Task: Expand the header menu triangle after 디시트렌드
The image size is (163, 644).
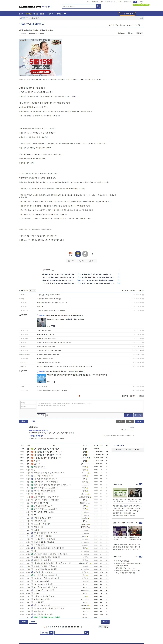Action: [x=65, y=14]
